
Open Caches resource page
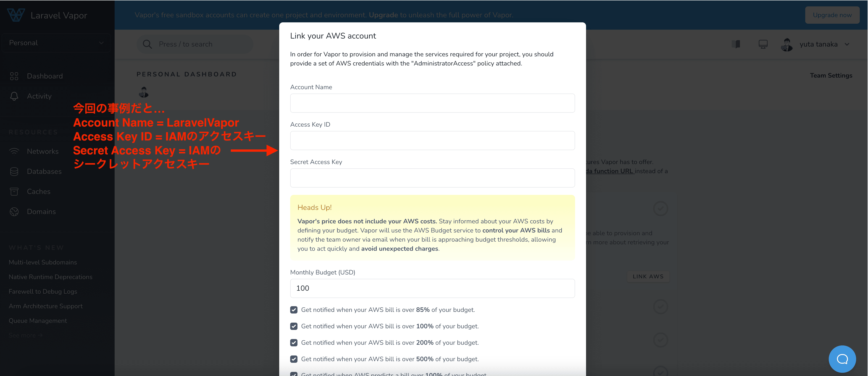click(39, 191)
